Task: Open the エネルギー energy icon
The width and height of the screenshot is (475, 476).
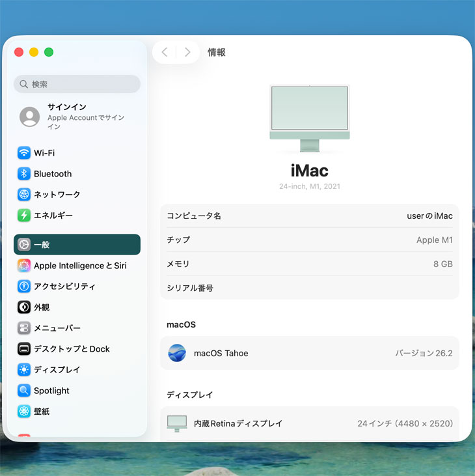Action: (24, 216)
